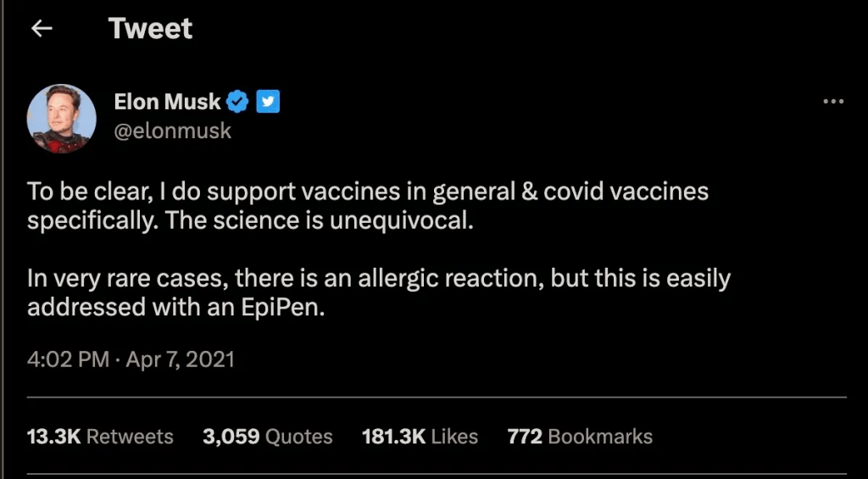The image size is (868, 479).
Task: Show the 181.3K Likes list
Action: 420,437
